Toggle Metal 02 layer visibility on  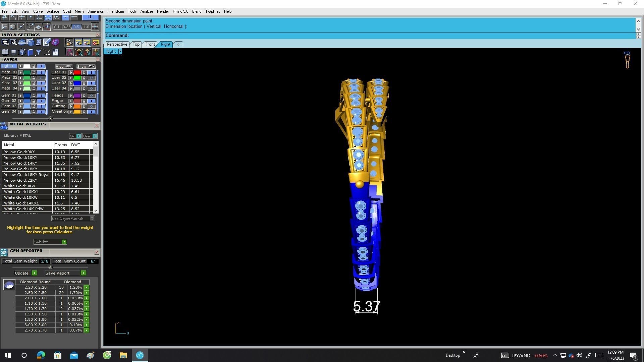[41, 78]
